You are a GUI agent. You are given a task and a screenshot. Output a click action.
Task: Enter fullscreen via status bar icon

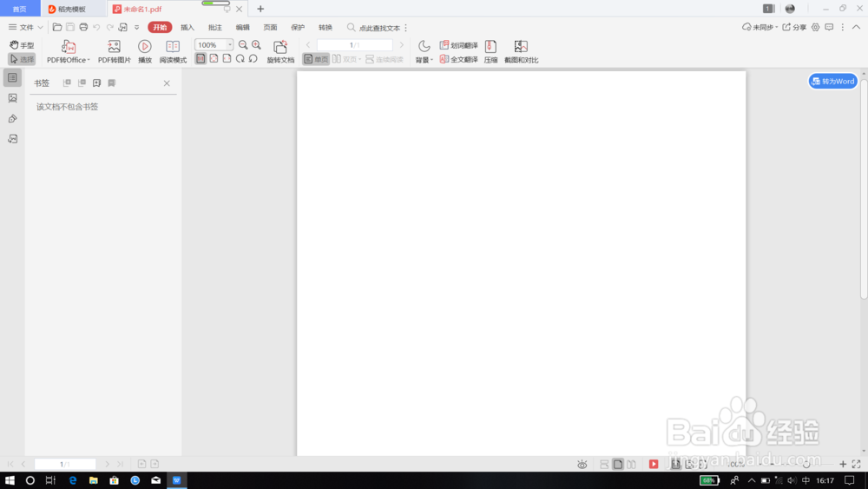click(857, 464)
